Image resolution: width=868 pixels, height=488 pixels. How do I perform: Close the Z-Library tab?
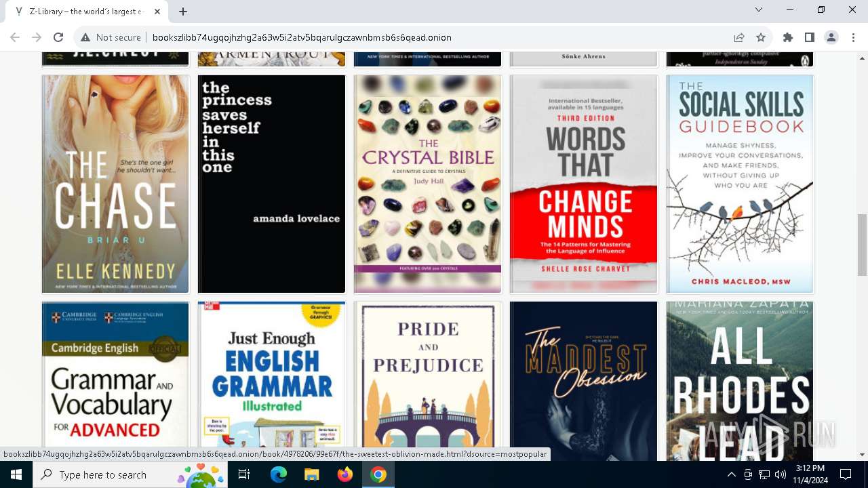[158, 12]
